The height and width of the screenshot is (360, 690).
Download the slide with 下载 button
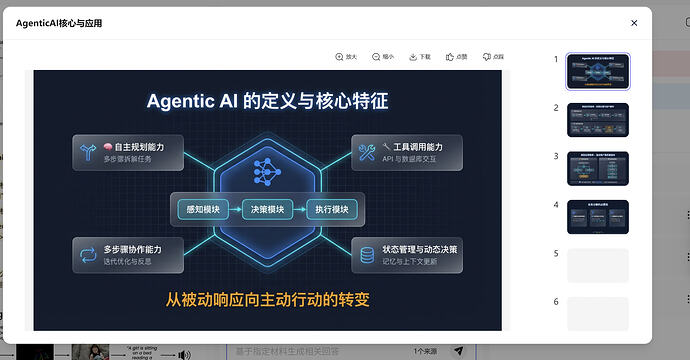click(420, 57)
